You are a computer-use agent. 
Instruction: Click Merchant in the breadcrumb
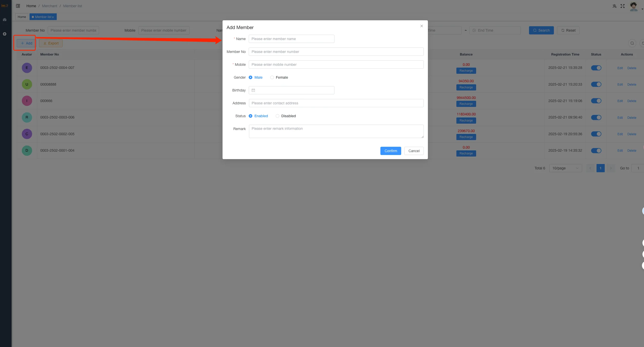pyautogui.click(x=50, y=6)
